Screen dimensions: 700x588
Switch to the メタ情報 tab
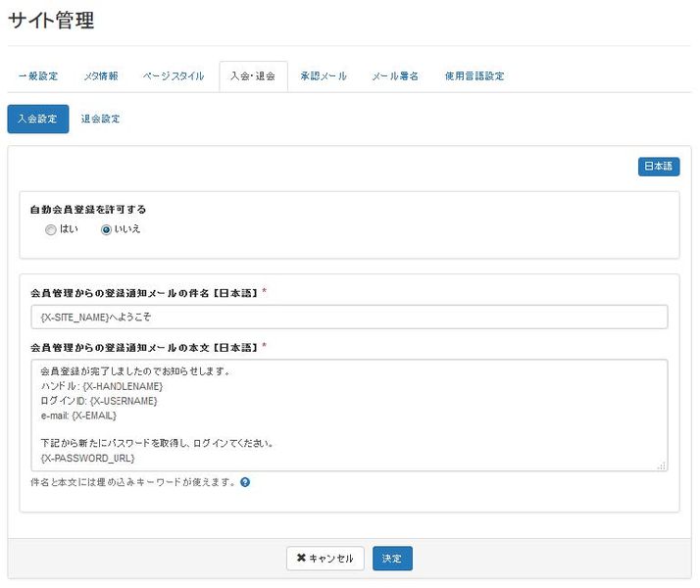point(101,76)
